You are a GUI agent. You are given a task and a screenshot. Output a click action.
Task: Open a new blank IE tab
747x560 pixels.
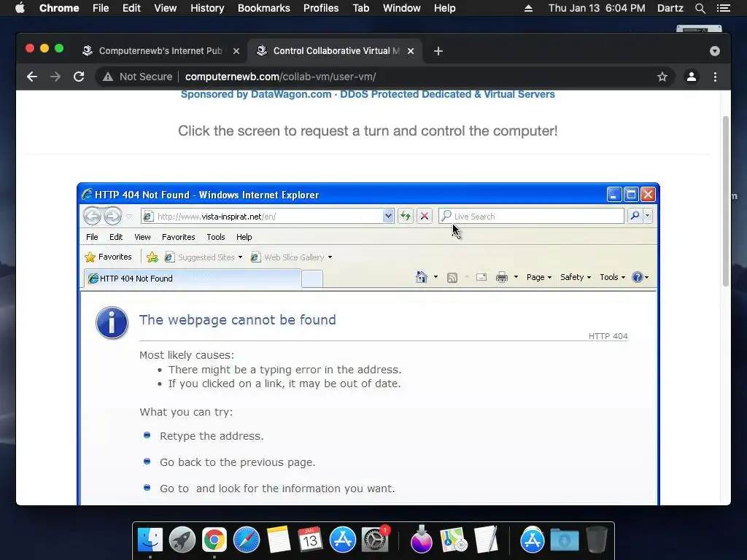[x=312, y=279]
